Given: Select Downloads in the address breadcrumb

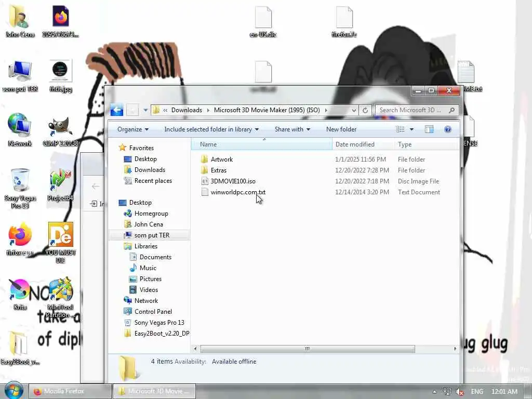Looking at the screenshot, I should click(187, 110).
